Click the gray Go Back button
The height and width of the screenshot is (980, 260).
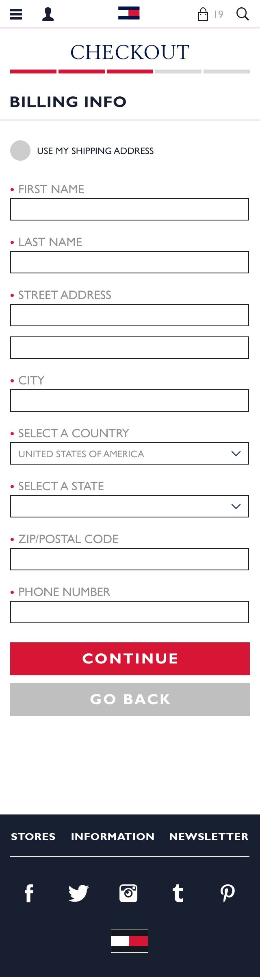coord(130,699)
